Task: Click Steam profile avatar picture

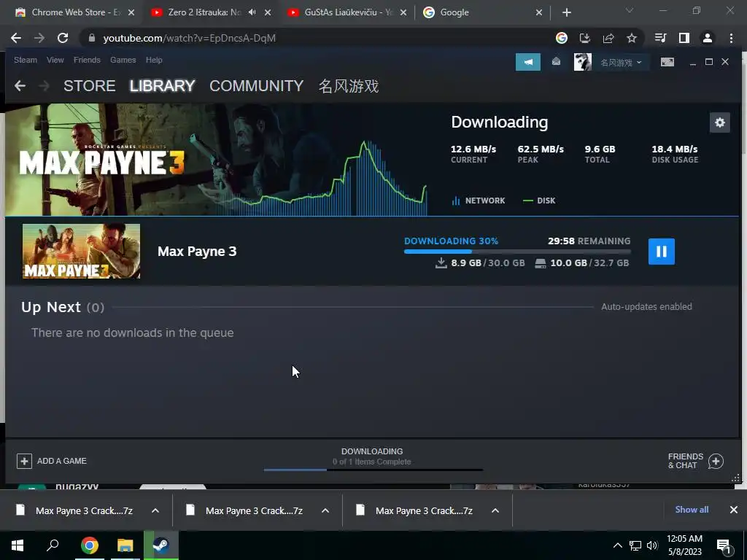Action: (582, 62)
